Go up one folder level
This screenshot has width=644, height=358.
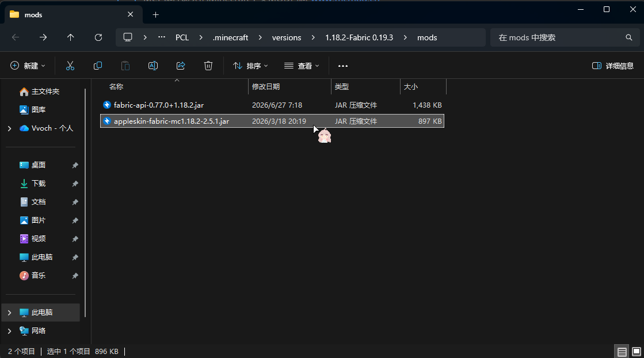[71, 37]
